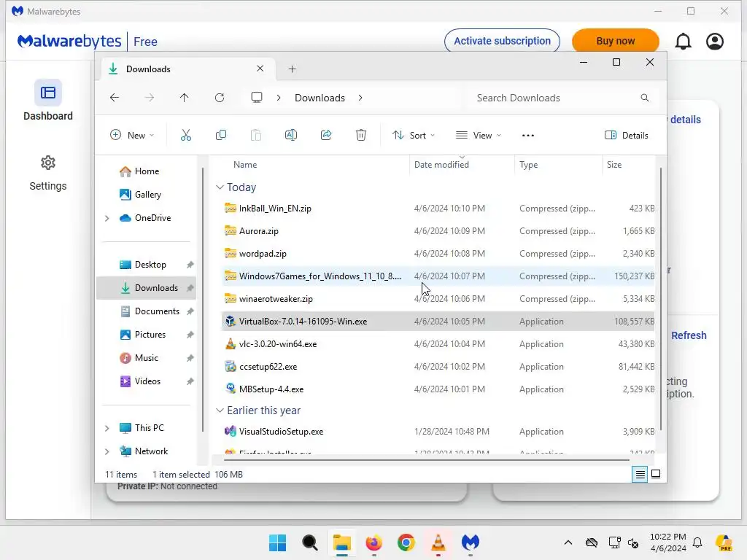Click the Windows Start button on taskbar
Viewport: 747px width, 560px height.
pos(277,542)
